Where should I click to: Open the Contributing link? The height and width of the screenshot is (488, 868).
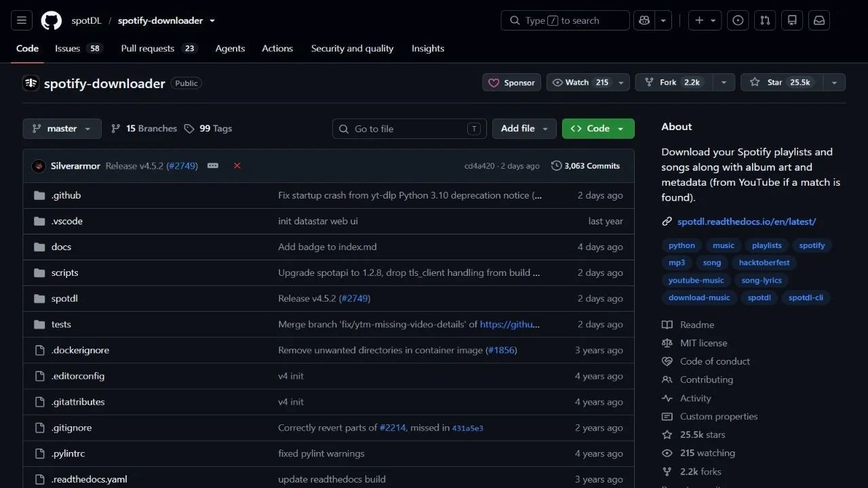coord(707,380)
